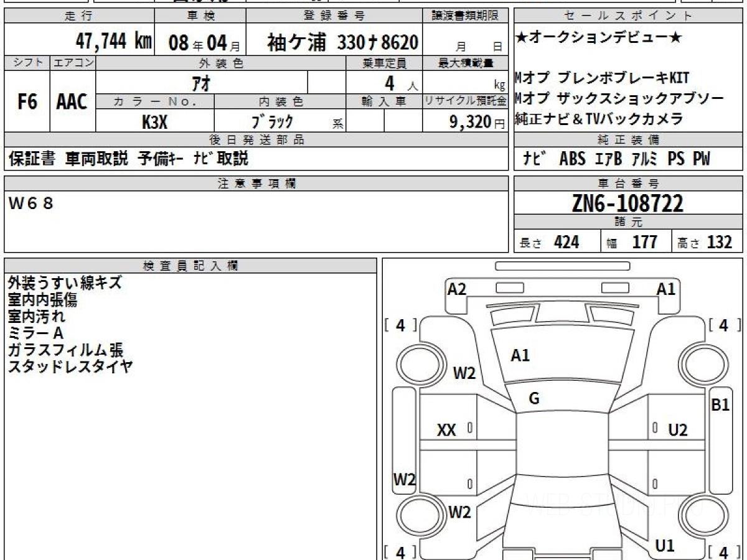
Task: Click the 純正ナビ&TVバックカメラ line
Action: click(599, 119)
